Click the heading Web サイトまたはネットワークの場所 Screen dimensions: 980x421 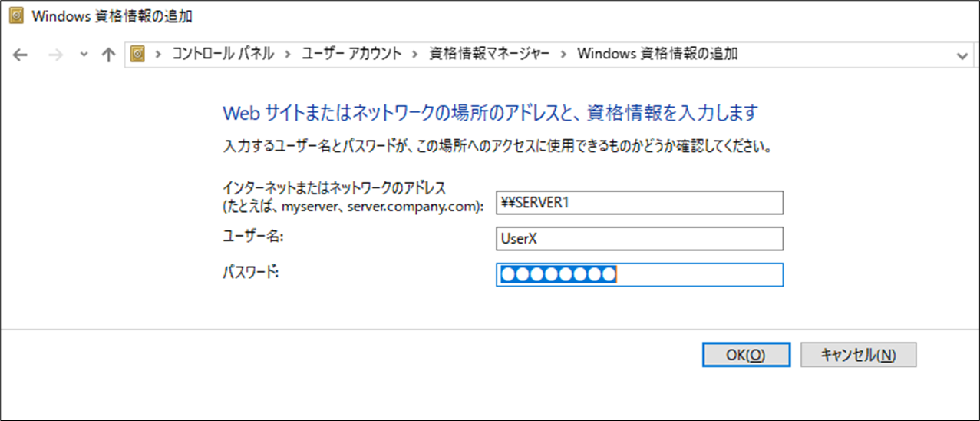[x=490, y=113]
